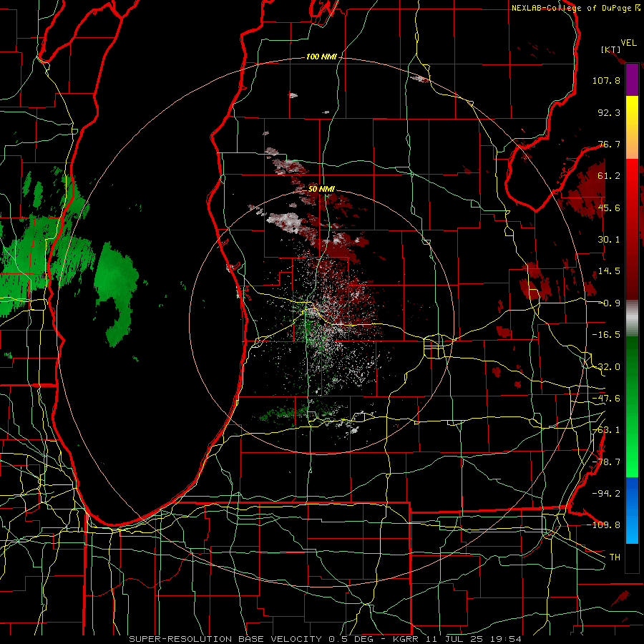Select the blue segment of the color bar
Image resolution: width=644 pixels, height=644 pixels.
(632, 510)
